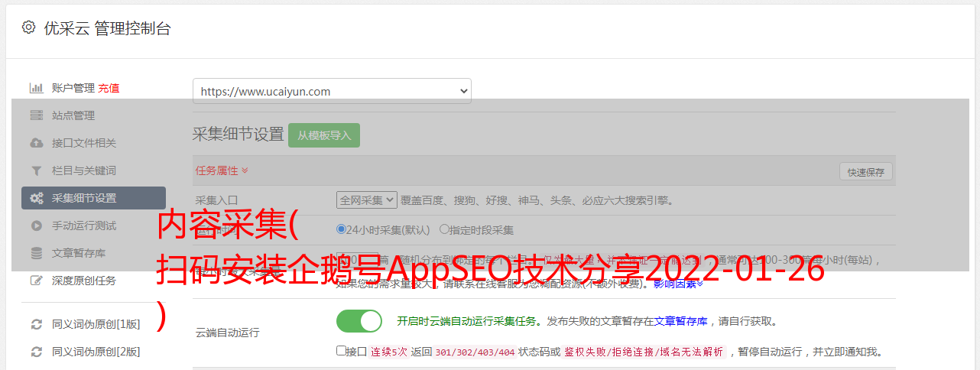Click the cloud upload icon for 接口文件相关
The width and height of the screenshot is (980, 370).
pyautogui.click(x=36, y=143)
